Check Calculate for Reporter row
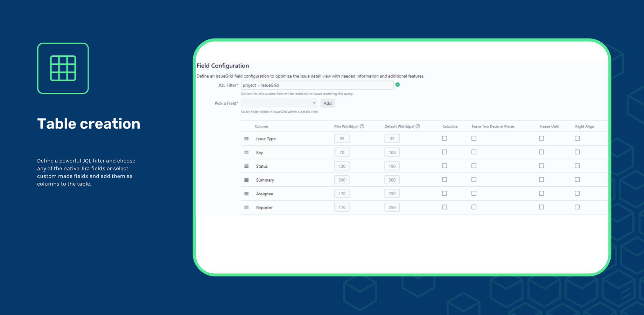Screen dimensions: 644x315 coord(444,207)
